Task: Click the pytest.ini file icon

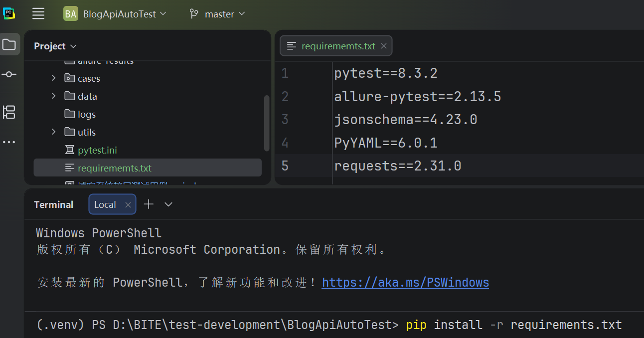Action: 70,150
